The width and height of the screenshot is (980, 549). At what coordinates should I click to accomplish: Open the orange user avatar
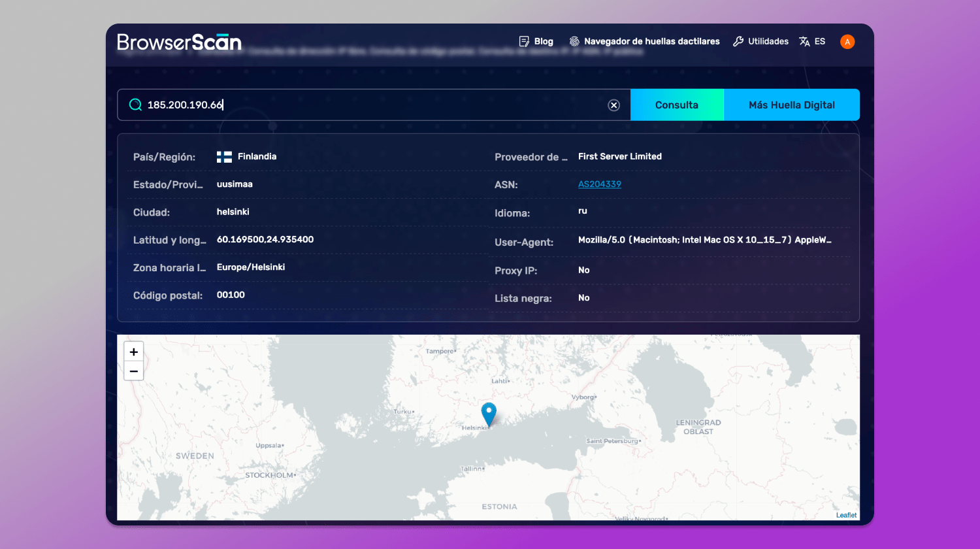tap(847, 42)
